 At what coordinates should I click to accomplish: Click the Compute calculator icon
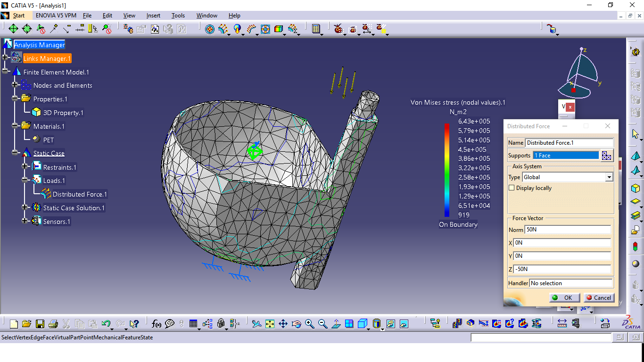coord(315,29)
